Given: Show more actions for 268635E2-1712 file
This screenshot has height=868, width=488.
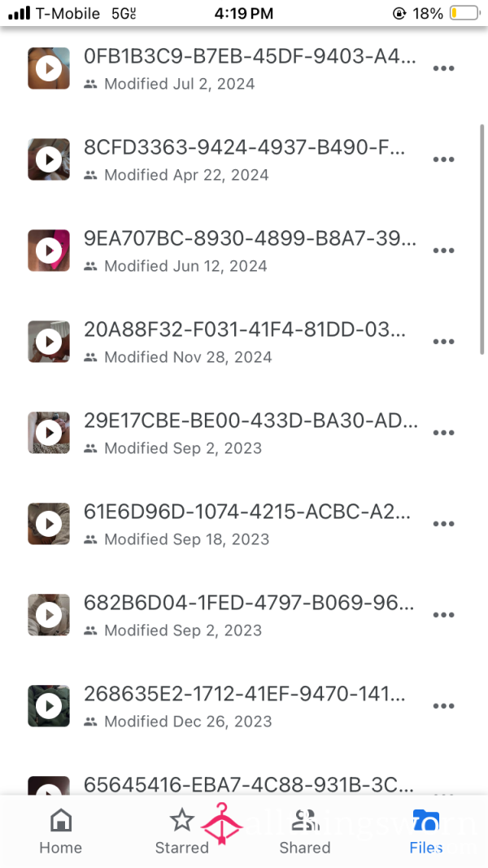Looking at the screenshot, I should point(443,706).
